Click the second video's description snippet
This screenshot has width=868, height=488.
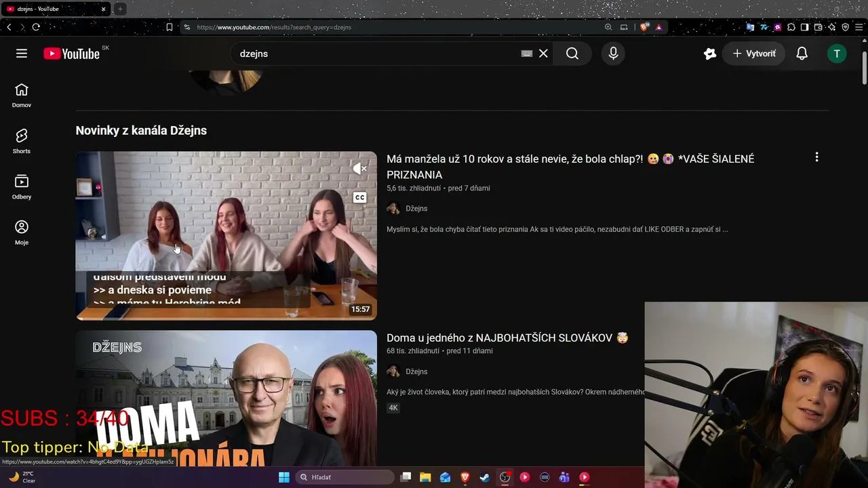coord(515,392)
